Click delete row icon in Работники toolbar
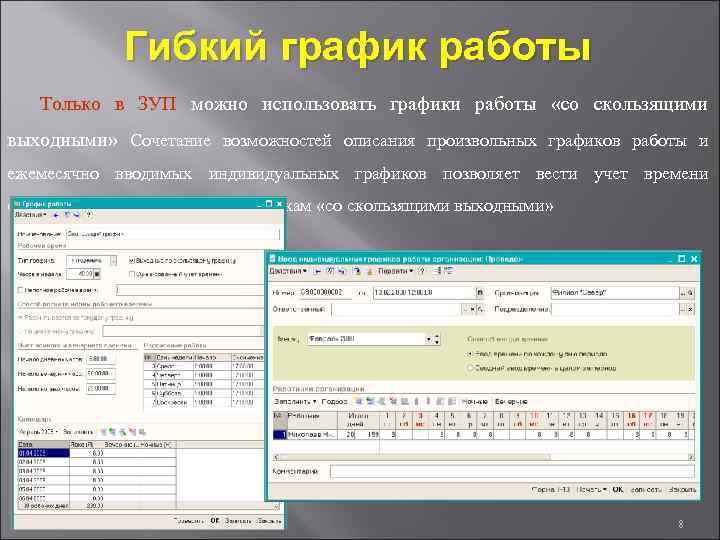Screen dimensions: 720x540 [x=393, y=401]
